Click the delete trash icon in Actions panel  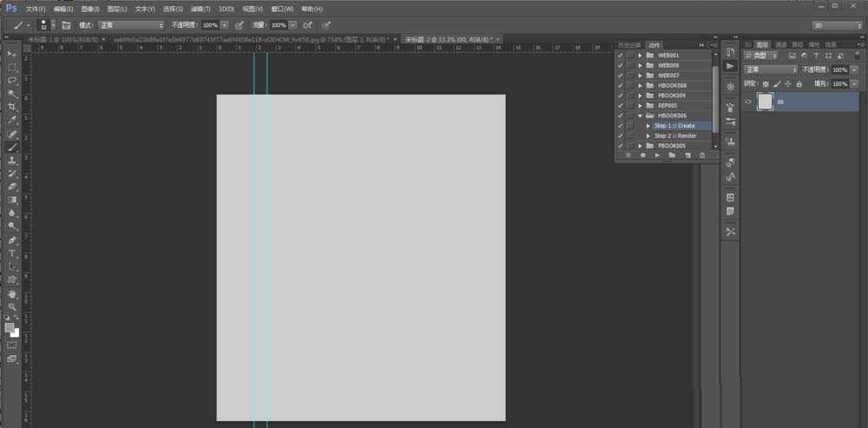701,155
